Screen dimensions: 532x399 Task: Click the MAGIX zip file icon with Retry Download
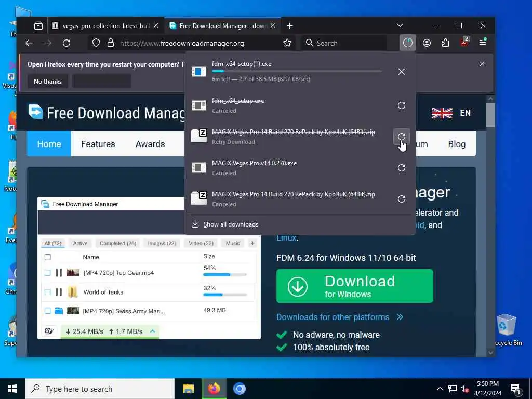click(199, 136)
